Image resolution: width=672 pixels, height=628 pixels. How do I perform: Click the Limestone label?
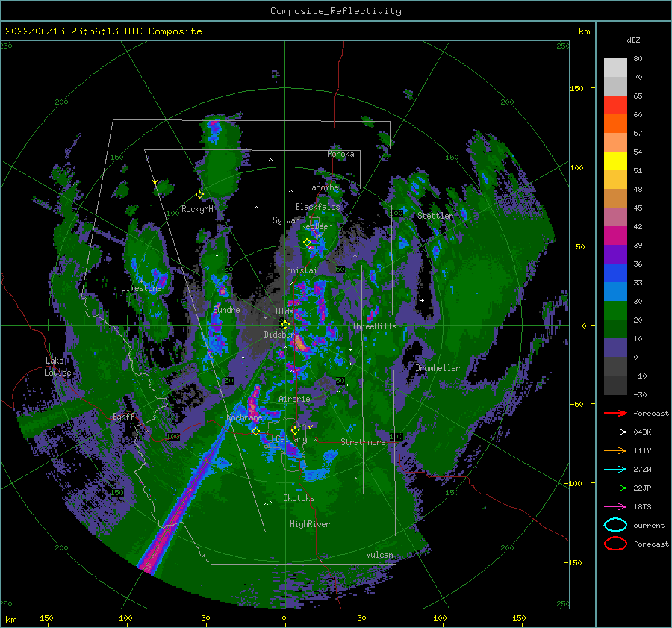pos(141,288)
